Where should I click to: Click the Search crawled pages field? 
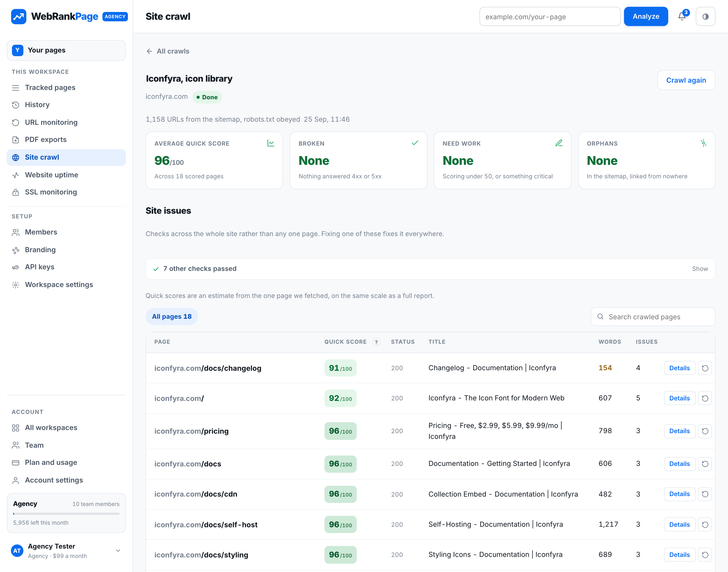(653, 316)
